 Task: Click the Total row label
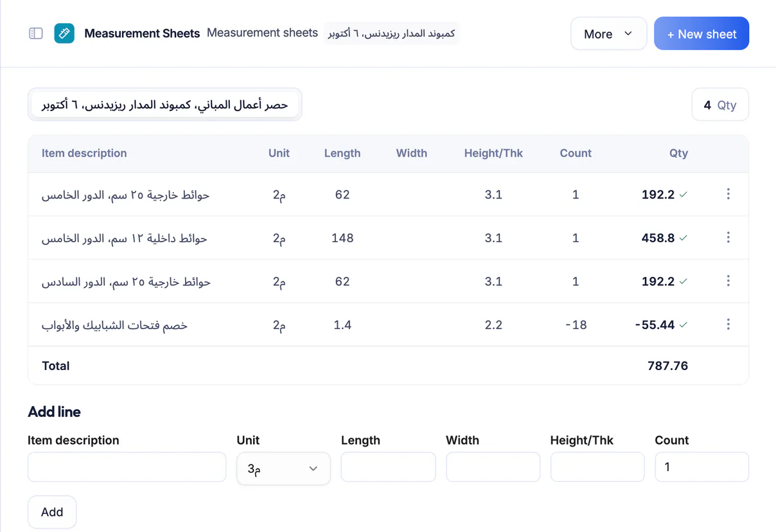click(56, 366)
